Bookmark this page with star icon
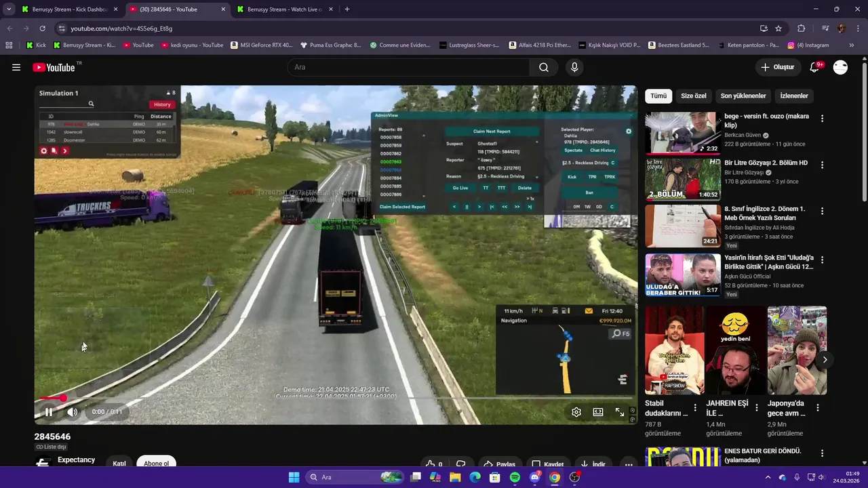This screenshot has width=868, height=488. click(x=778, y=28)
